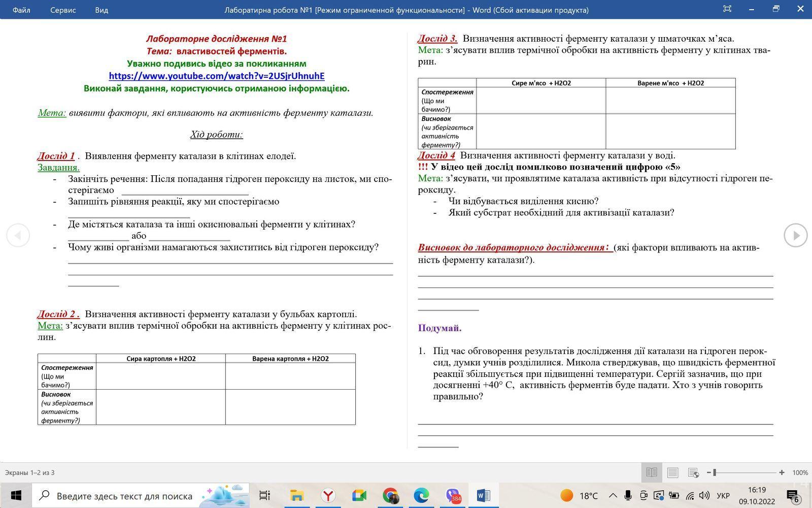Open Wi-Fi network settings icon
This screenshot has height=508, width=812.
[x=690, y=495]
